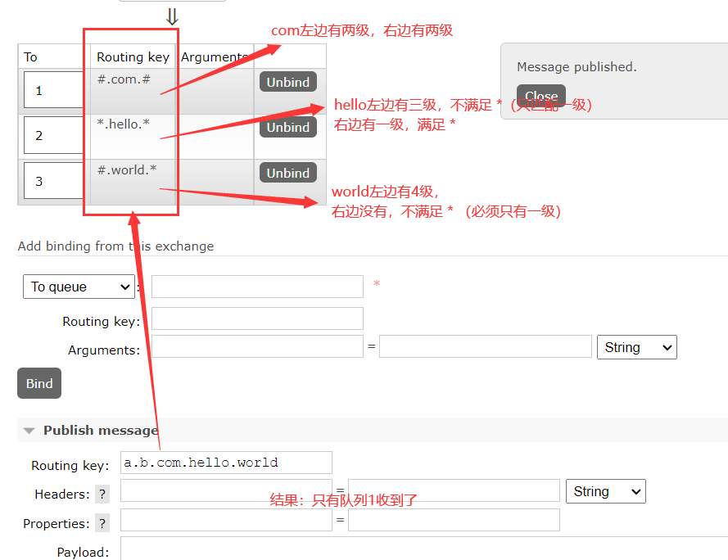This screenshot has height=560, width=728.
Task: Focus the Properties key field
Action: coord(226,520)
